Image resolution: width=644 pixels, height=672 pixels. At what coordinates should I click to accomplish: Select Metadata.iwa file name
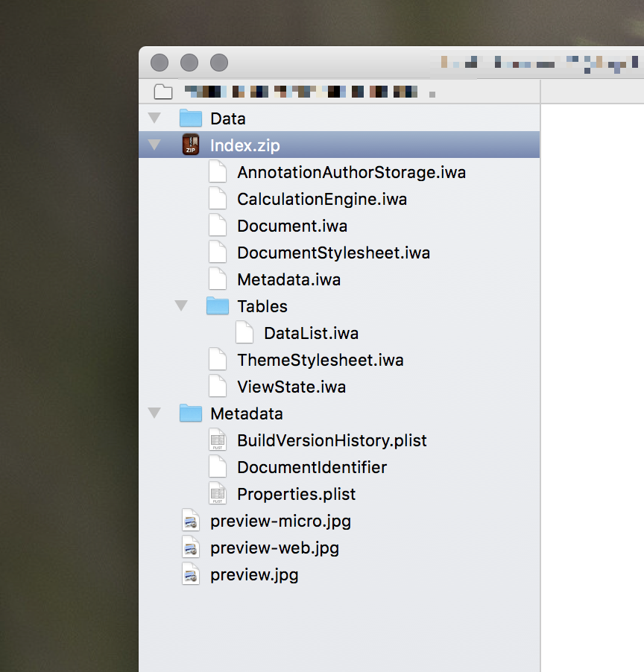[289, 279]
